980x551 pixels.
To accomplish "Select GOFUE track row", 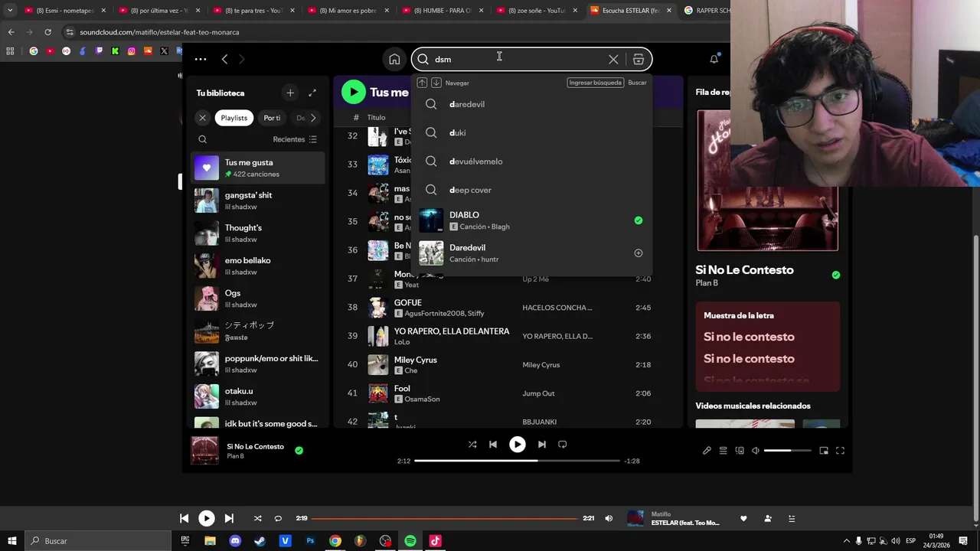I will pos(508,308).
